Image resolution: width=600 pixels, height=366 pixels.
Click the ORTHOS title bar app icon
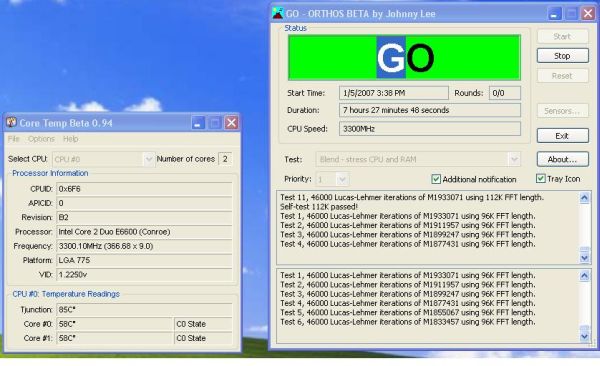[277, 13]
